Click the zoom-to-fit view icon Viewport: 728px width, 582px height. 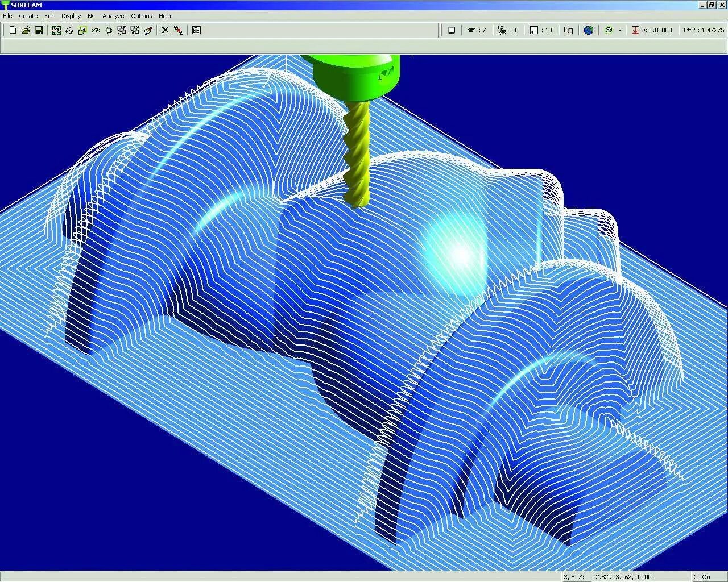point(56,30)
